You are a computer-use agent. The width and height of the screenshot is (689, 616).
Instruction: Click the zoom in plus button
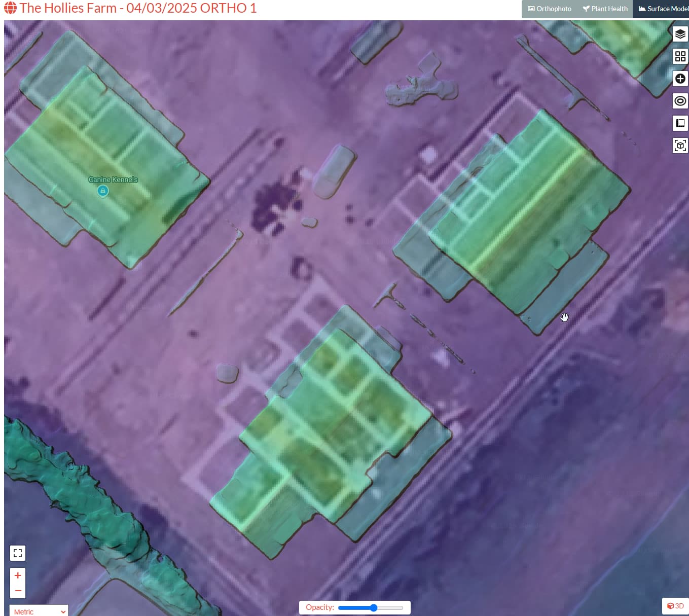(18, 575)
